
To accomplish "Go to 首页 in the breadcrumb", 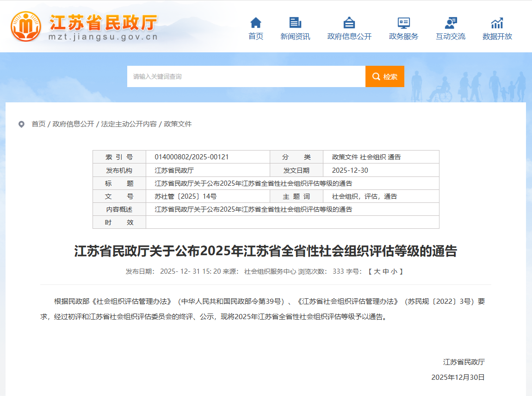I will coord(38,124).
